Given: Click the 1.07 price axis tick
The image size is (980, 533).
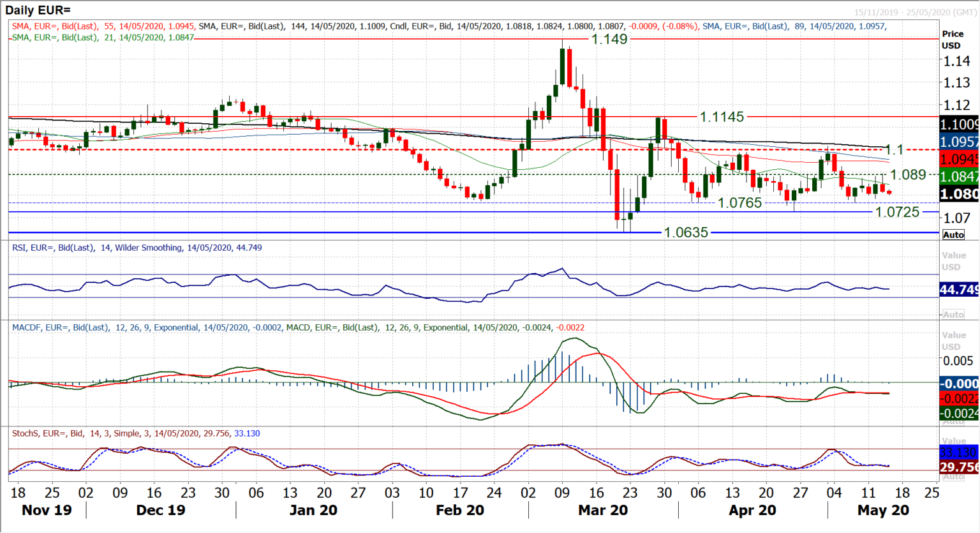Looking at the screenshot, I should (957, 218).
